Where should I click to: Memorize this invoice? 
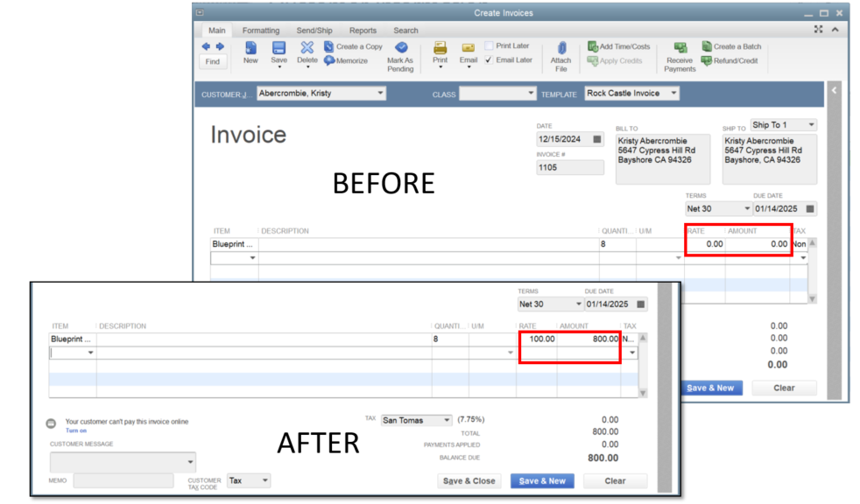click(x=347, y=60)
